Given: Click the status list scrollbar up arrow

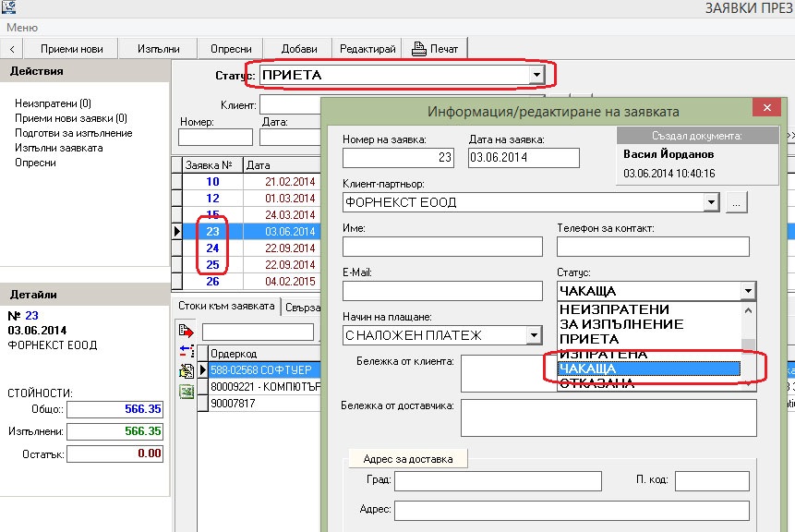Looking at the screenshot, I should (748, 309).
